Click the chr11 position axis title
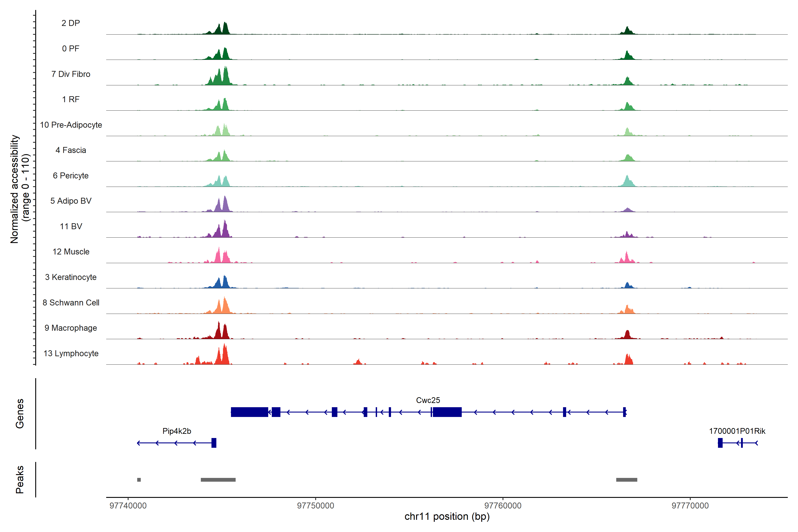Viewport: 798px width, 532px height. pyautogui.click(x=447, y=516)
